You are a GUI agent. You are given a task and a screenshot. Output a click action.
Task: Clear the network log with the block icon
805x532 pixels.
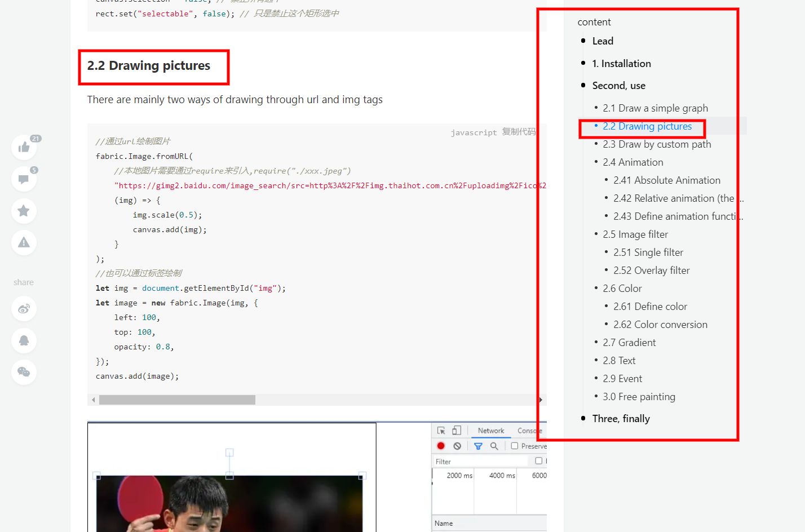click(458, 446)
